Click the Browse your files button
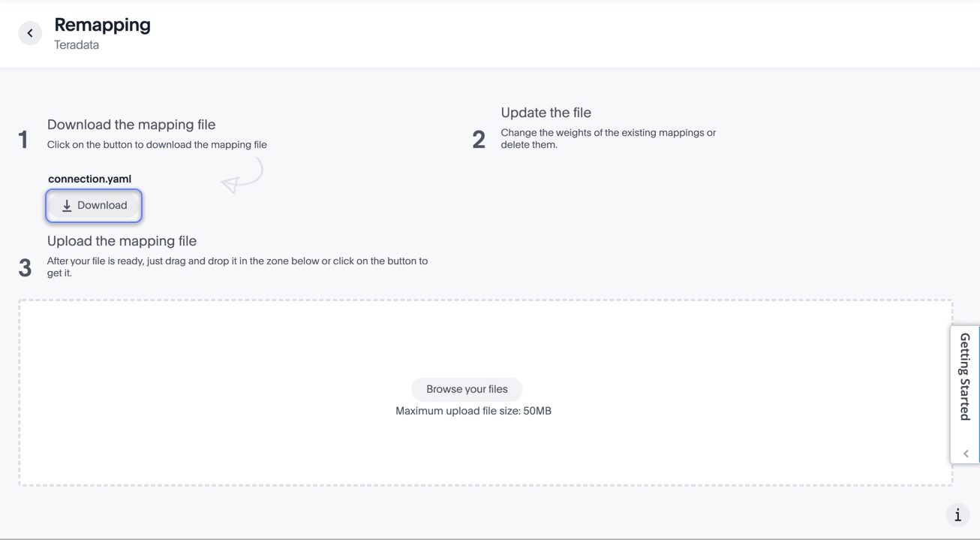This screenshot has width=980, height=540. 467,389
